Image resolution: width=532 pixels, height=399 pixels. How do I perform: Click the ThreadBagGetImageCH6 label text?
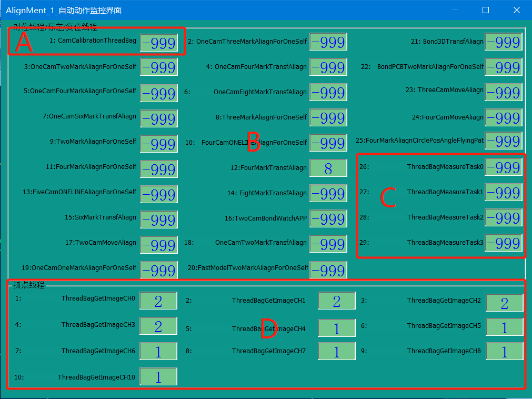coord(98,351)
